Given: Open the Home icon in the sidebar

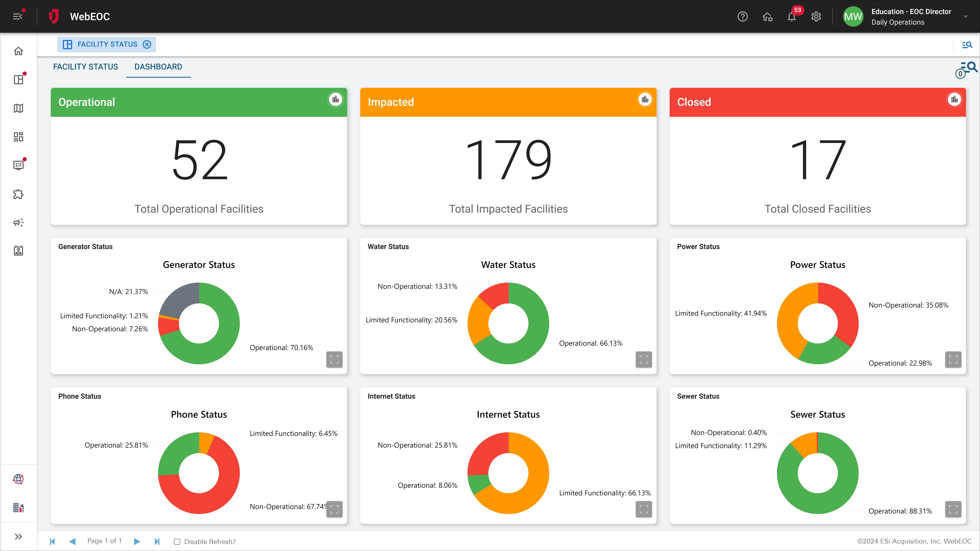Looking at the screenshot, I should (18, 51).
